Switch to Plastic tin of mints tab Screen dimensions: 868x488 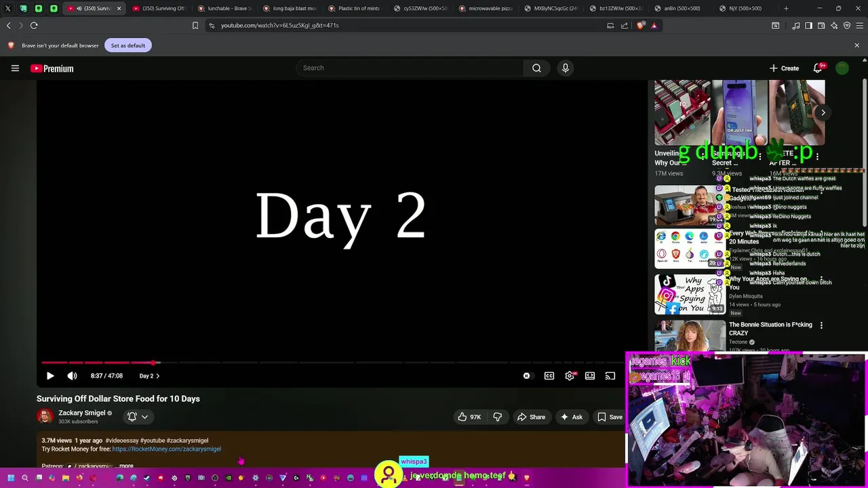click(354, 8)
